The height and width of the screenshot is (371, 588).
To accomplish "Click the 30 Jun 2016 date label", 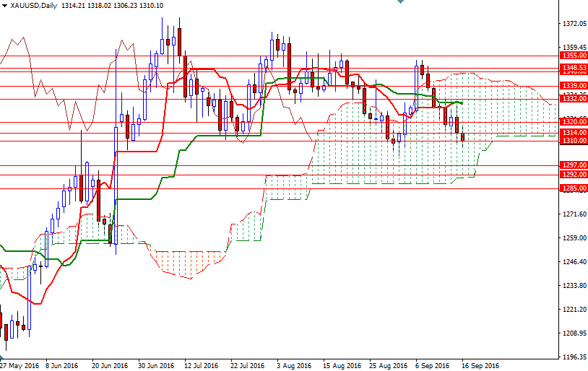I will click(155, 365).
